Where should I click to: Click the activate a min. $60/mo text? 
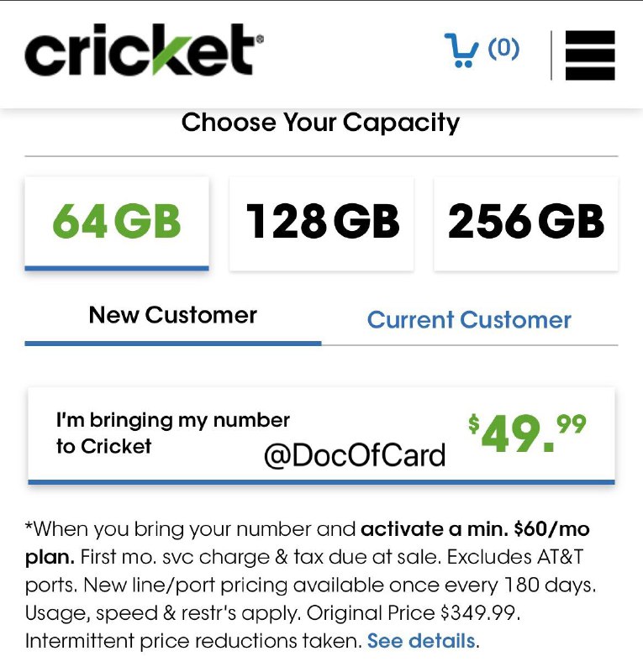[474, 529]
